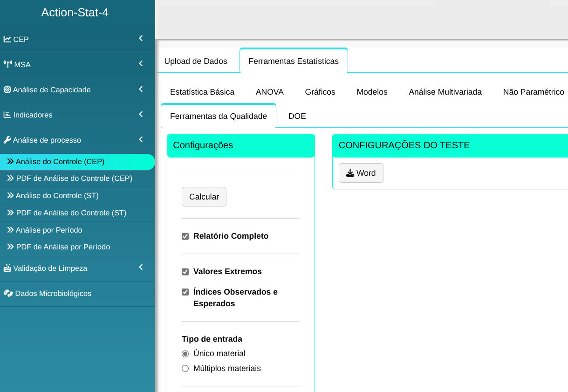Screen dimensions: 568x392
Task: Select the Múltiplos materiais radio option
Action: coord(185,369)
